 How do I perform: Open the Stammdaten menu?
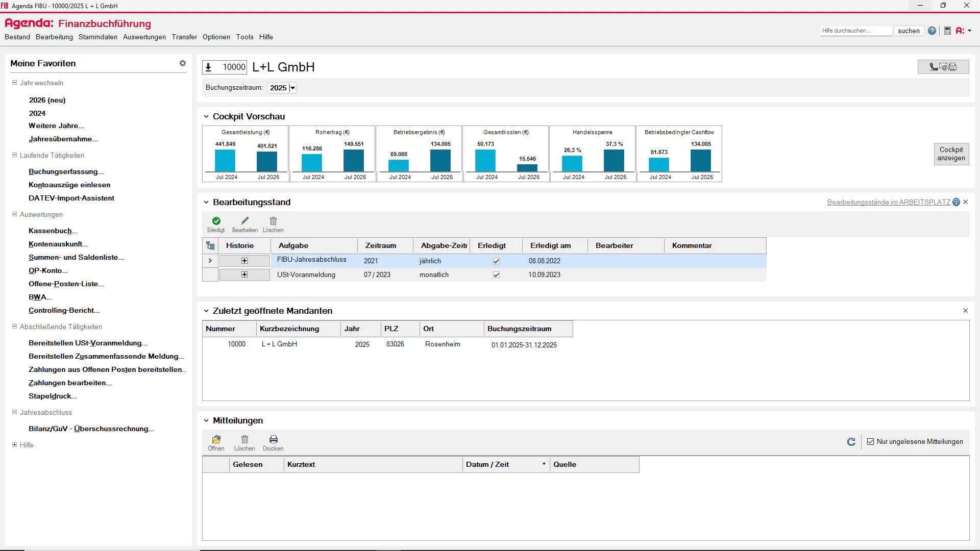click(x=98, y=37)
